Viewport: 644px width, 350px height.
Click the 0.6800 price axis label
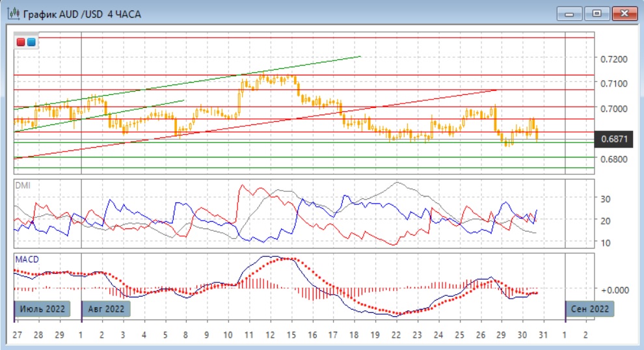[x=613, y=159]
